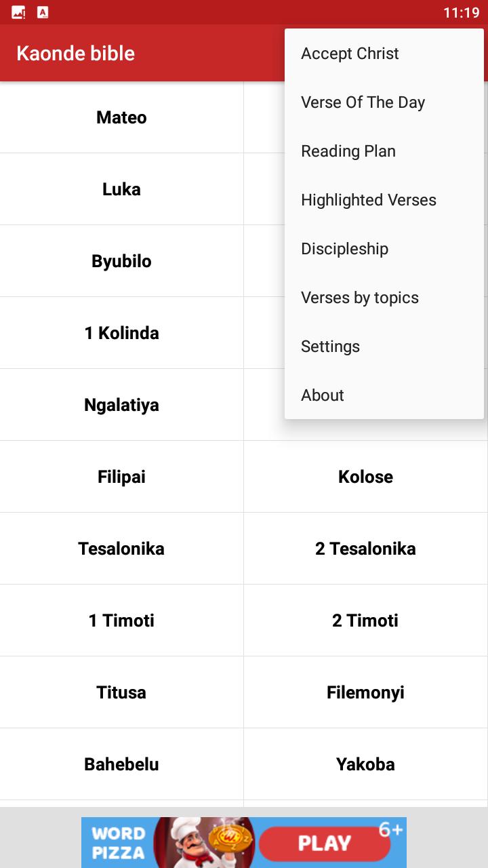Tap the red A notification icon
This screenshot has height=868, width=488.
click(x=43, y=12)
